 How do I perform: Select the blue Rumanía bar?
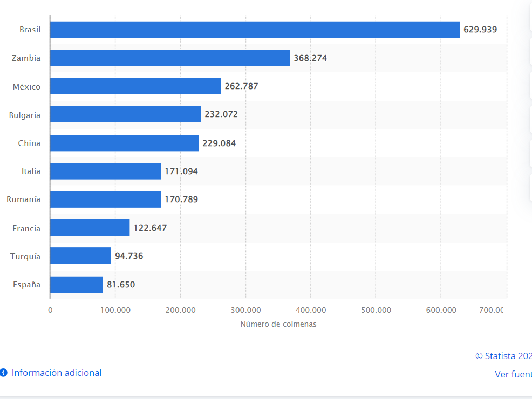coord(106,200)
